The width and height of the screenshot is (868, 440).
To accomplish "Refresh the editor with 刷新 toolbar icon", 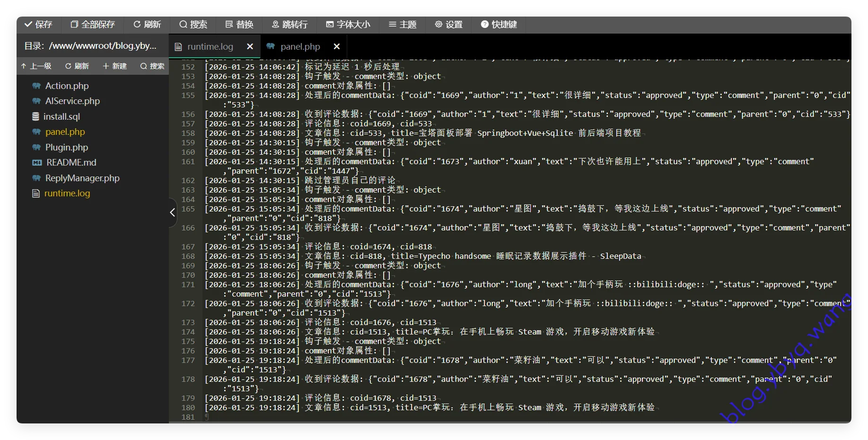I will coord(147,25).
